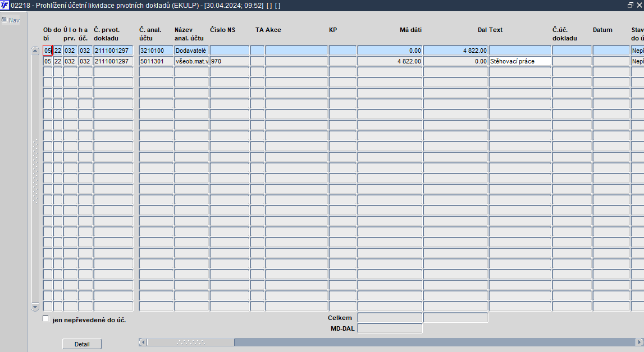Screen dimensions: 644x352
Task: Click Dal 0.00 cell in the 5011301 row
Action: [x=455, y=61]
